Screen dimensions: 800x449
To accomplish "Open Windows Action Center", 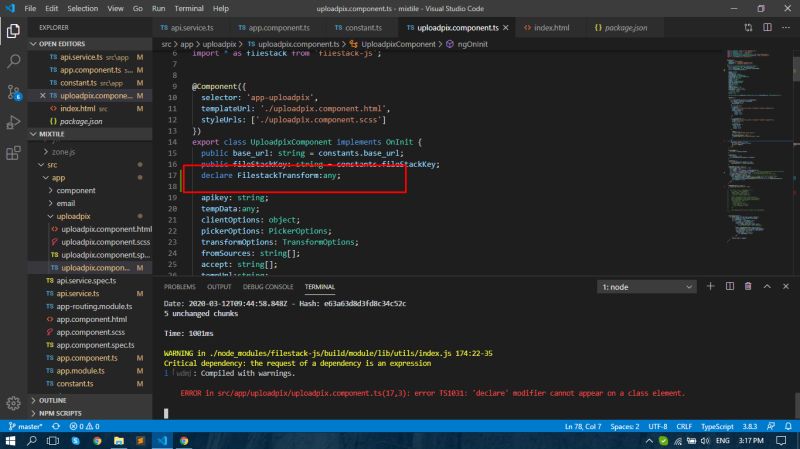I will (x=781, y=440).
